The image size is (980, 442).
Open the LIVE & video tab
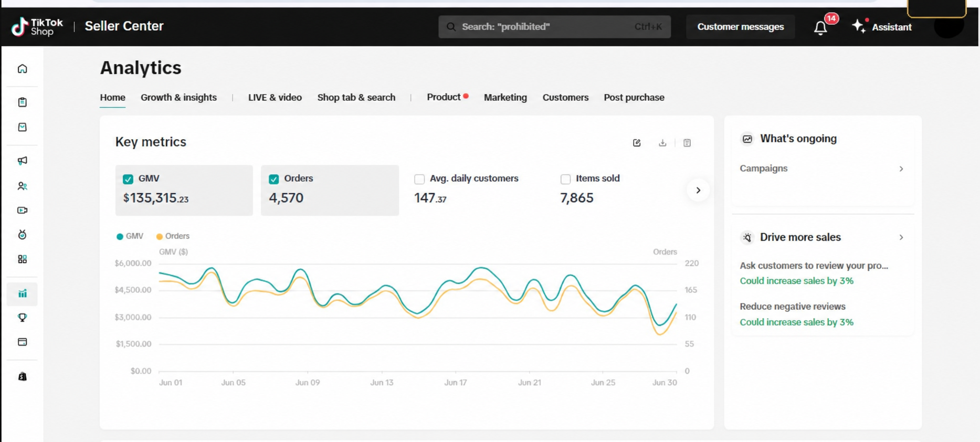coord(275,98)
